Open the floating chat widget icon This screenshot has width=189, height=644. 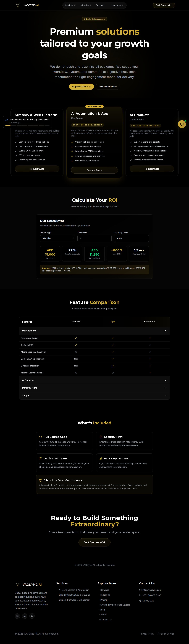(x=182, y=124)
